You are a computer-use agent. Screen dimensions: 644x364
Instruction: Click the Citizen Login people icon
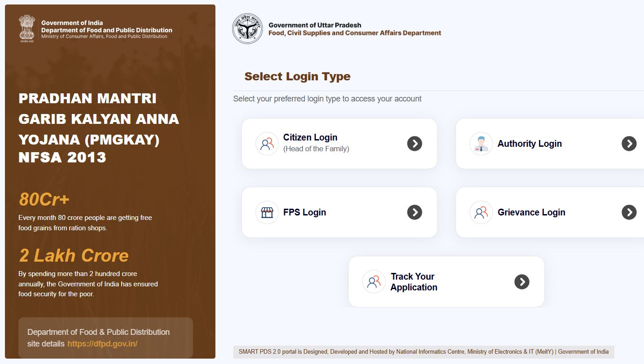[x=267, y=144]
